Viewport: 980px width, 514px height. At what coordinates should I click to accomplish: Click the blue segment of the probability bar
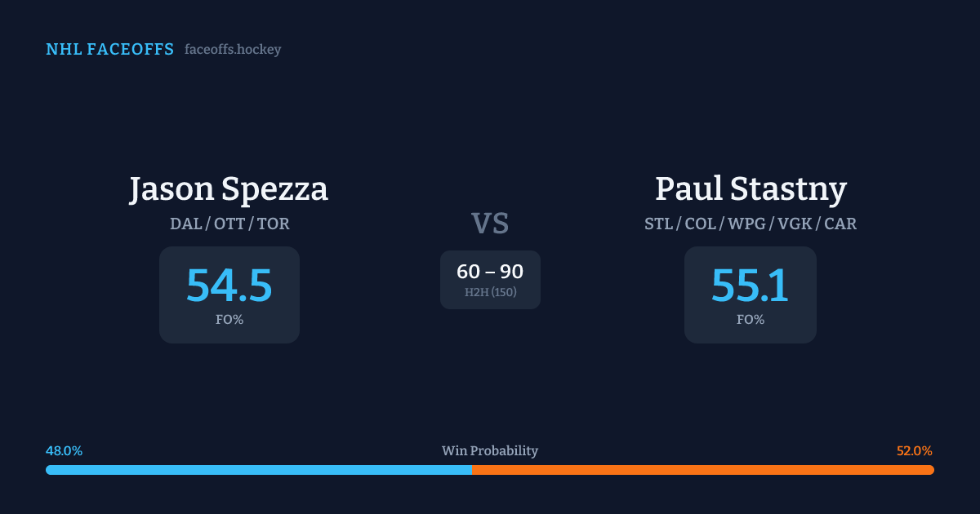click(258, 470)
